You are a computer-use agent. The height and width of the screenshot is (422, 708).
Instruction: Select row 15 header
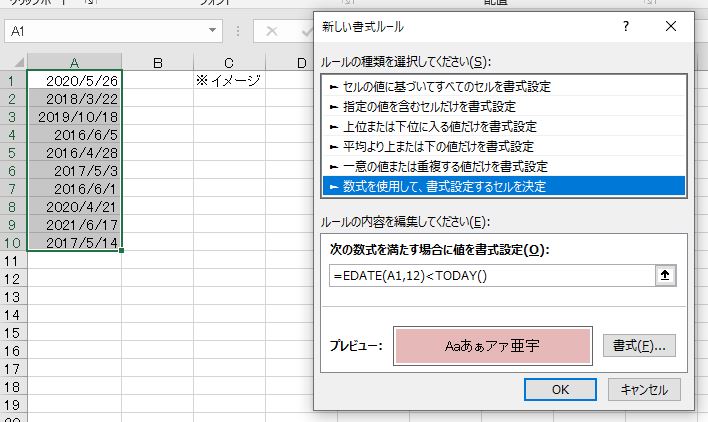tap(12, 333)
